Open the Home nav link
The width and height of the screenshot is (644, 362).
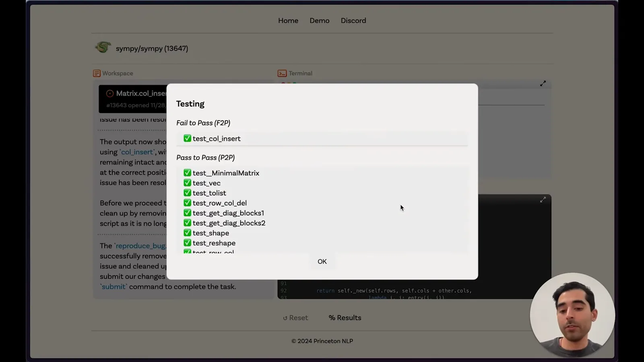point(288,21)
